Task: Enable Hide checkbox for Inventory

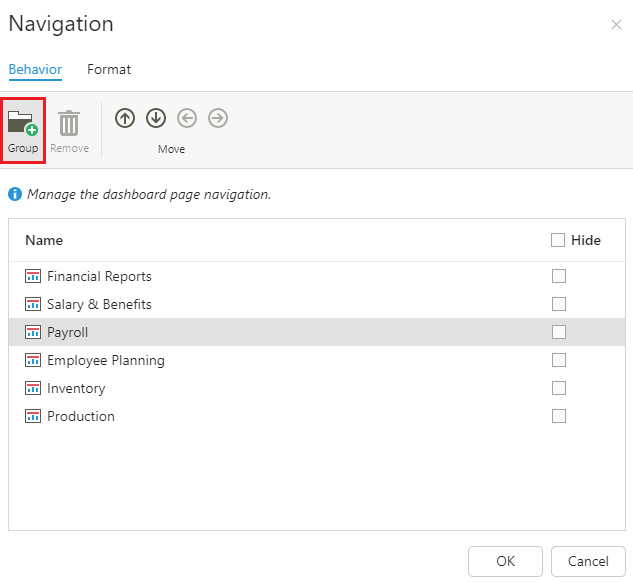Action: click(x=559, y=388)
